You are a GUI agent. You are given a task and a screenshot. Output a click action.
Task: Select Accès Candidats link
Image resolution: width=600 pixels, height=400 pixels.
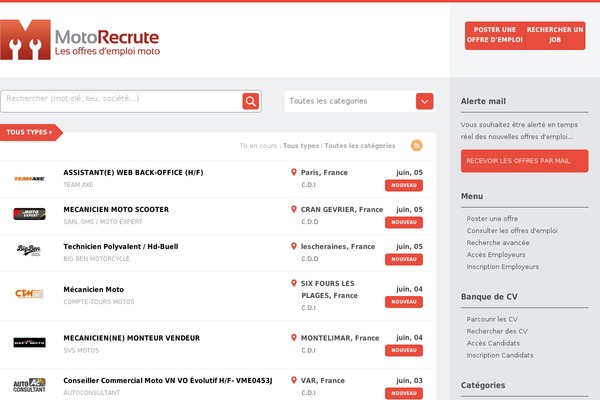(x=493, y=343)
